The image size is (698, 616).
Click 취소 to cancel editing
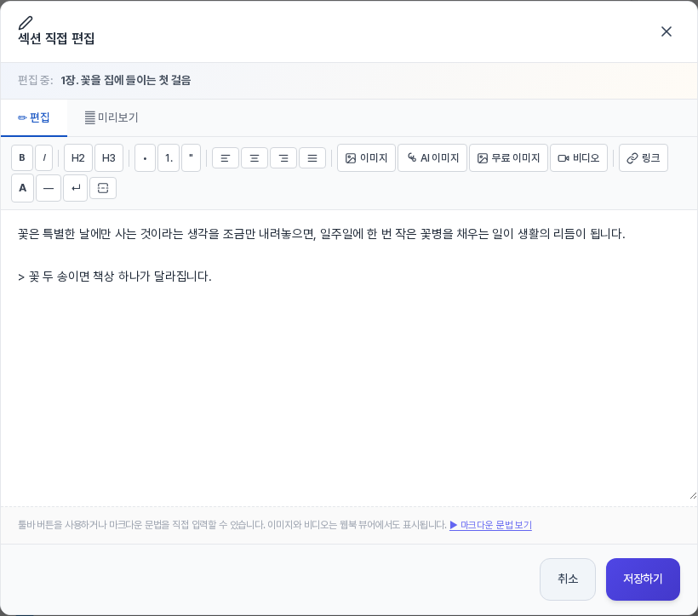pyautogui.click(x=568, y=579)
